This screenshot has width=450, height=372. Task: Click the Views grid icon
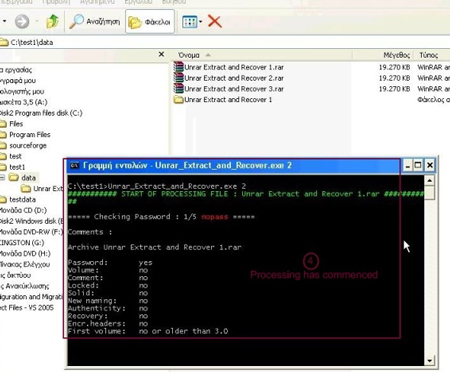click(190, 22)
